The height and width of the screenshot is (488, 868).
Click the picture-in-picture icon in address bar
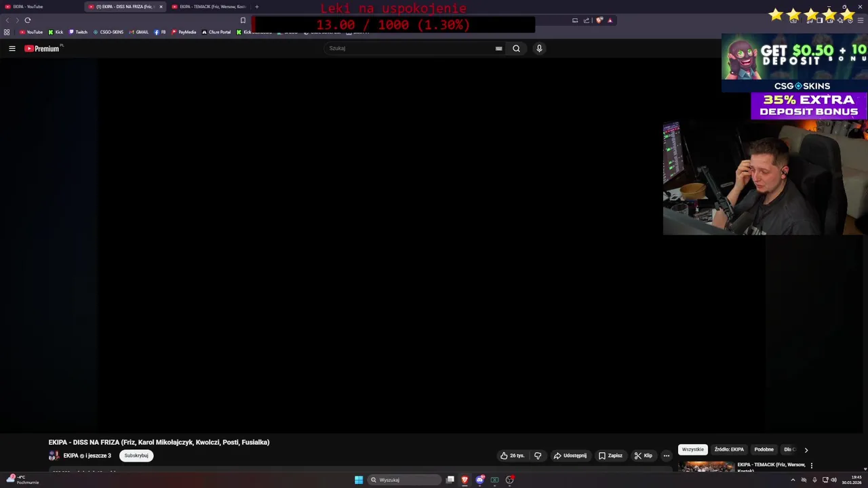[575, 20]
